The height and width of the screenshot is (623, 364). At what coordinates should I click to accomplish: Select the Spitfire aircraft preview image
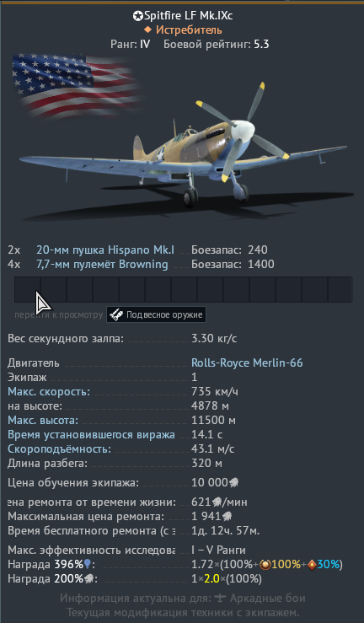(x=186, y=151)
